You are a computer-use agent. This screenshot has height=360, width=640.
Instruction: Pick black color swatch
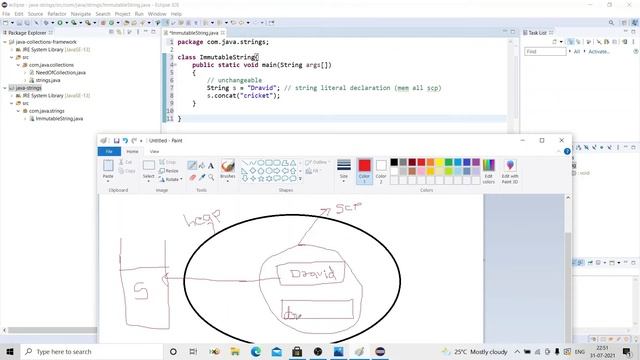pyautogui.click(x=394, y=162)
